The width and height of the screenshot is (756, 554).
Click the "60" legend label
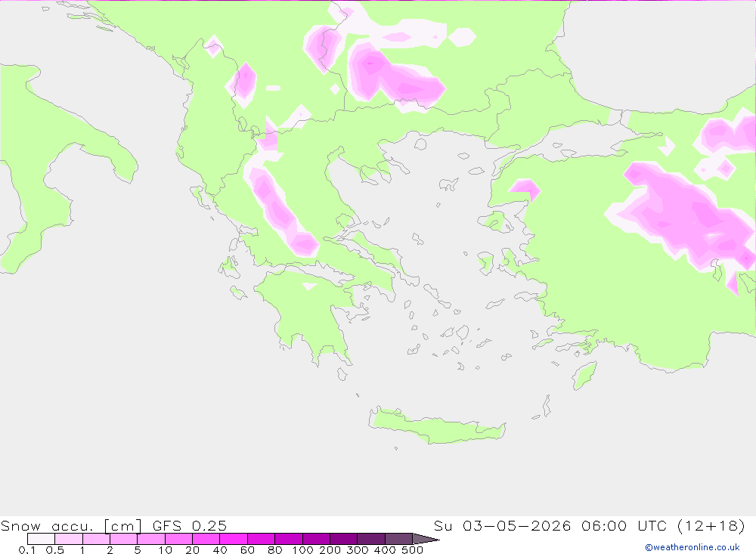[247, 550]
